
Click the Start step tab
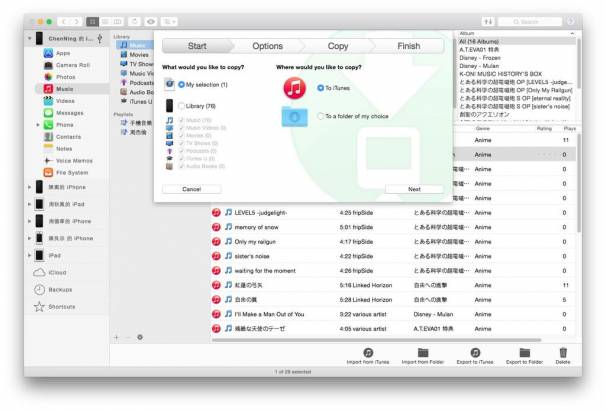tap(197, 46)
